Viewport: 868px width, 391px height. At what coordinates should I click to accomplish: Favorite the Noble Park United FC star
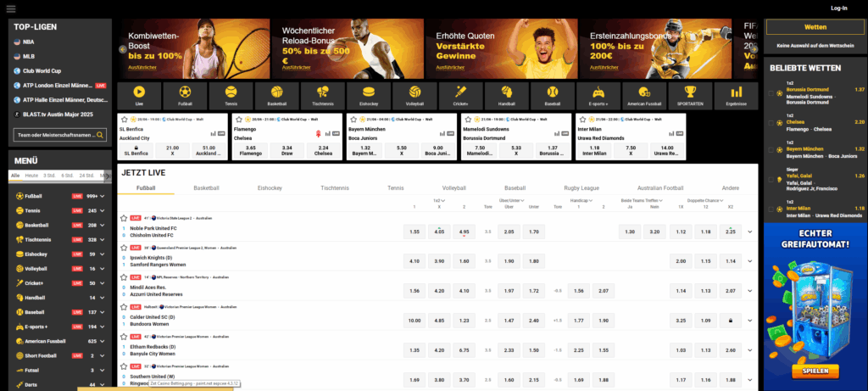tap(124, 218)
